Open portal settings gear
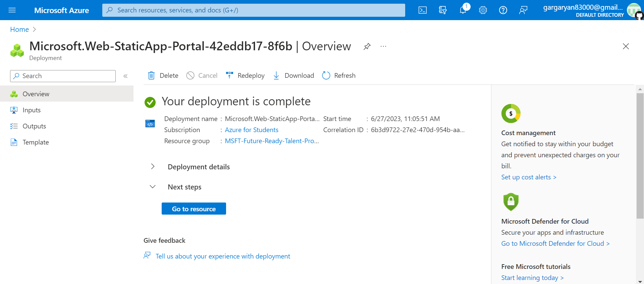 point(483,10)
